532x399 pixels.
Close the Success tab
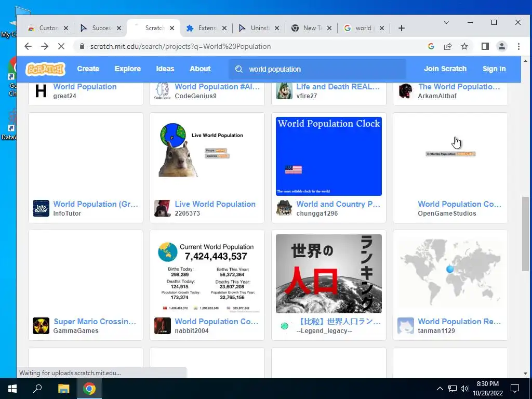pyautogui.click(x=119, y=28)
